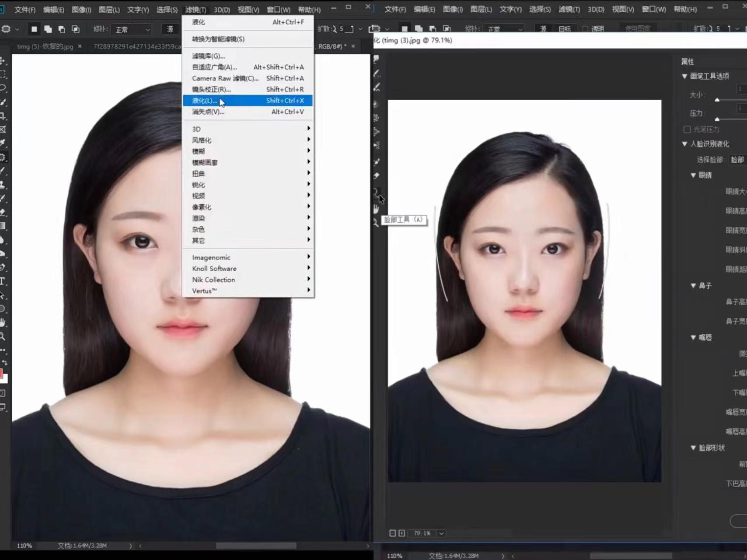747x560 pixels.
Task: Select the Blur droplet tool
Action: point(3,240)
